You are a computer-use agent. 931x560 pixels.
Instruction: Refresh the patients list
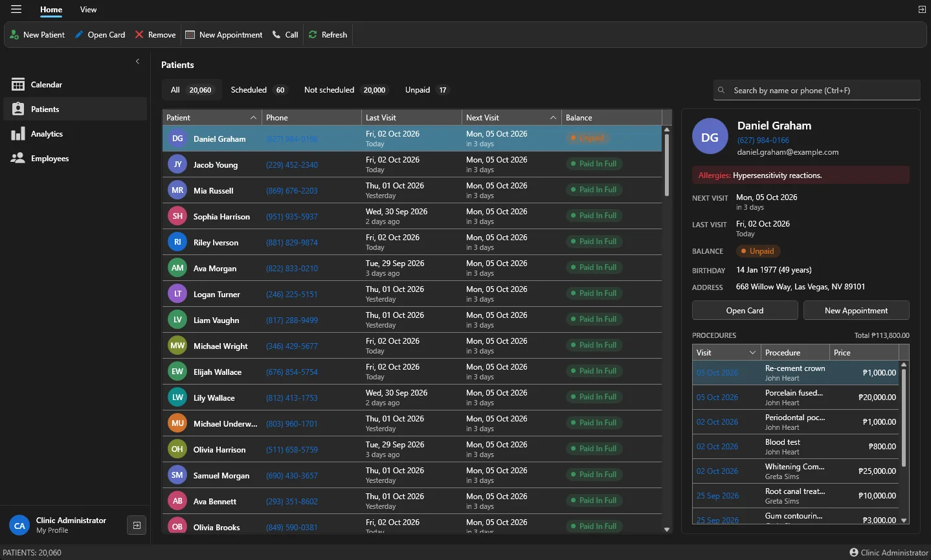tap(328, 35)
